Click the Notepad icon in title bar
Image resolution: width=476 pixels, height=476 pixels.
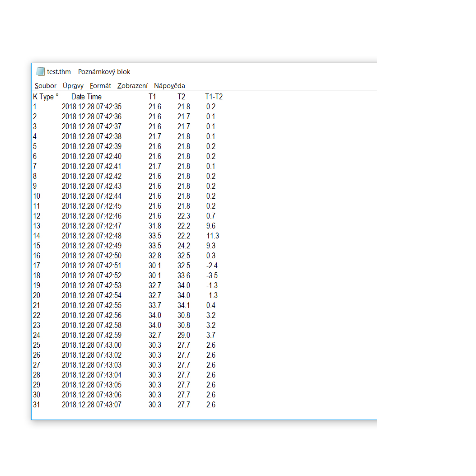[x=41, y=71]
